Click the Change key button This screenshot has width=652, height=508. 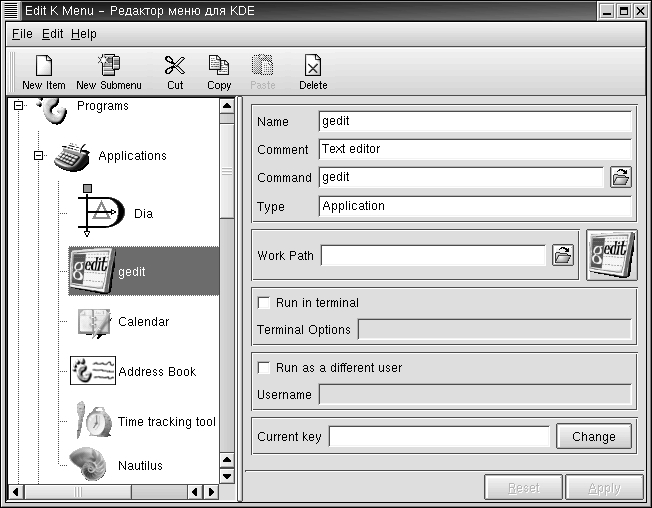[x=593, y=437]
